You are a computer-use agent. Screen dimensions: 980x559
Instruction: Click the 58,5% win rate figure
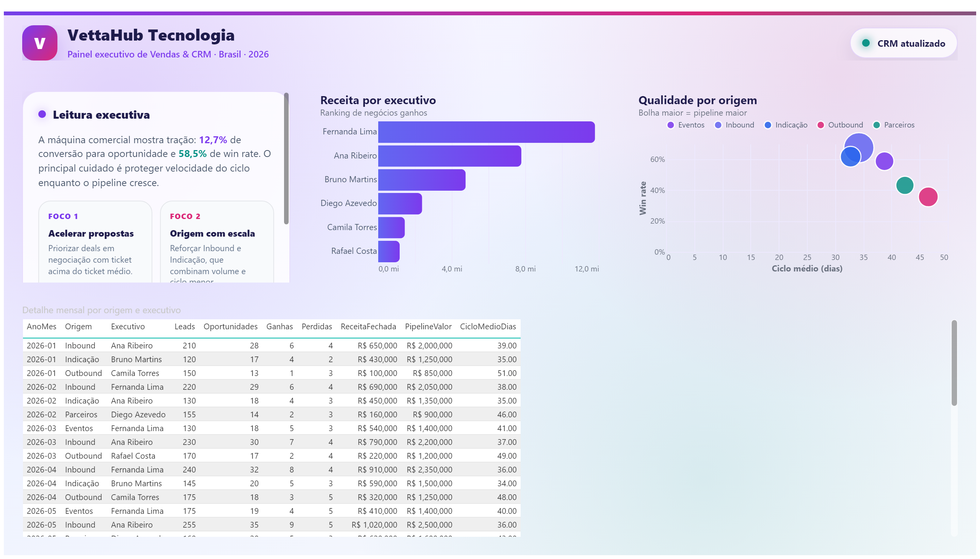pos(193,154)
